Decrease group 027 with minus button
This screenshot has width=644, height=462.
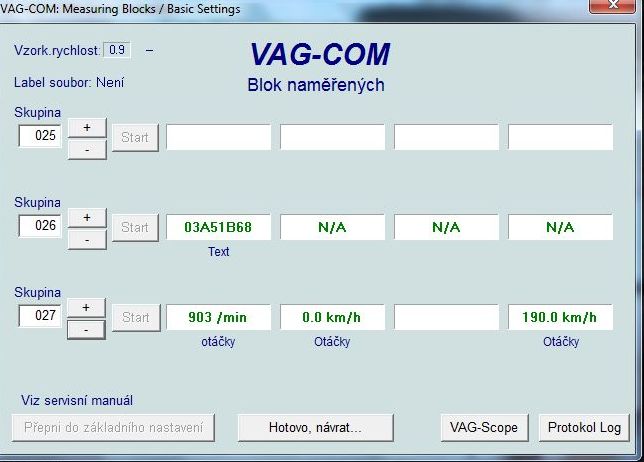[x=86, y=330]
